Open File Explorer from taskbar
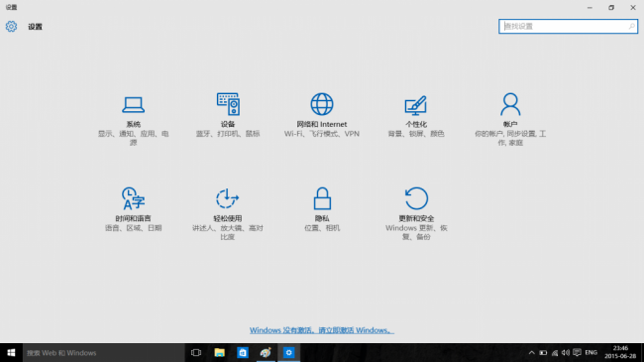Viewport: 644px width, 362px height. 219,352
